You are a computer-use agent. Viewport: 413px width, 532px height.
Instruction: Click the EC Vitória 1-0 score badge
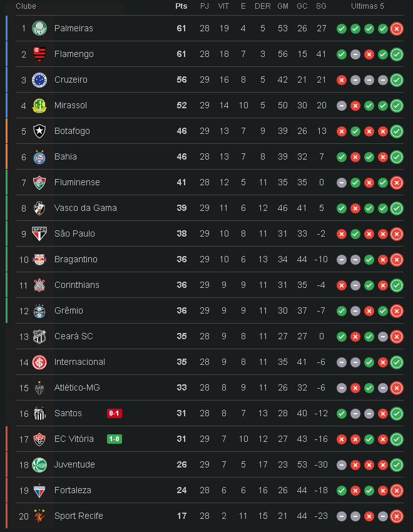[115, 439]
